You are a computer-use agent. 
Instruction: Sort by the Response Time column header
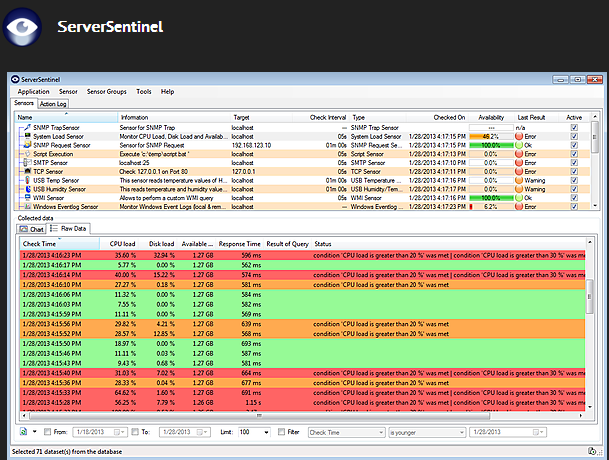click(x=240, y=244)
